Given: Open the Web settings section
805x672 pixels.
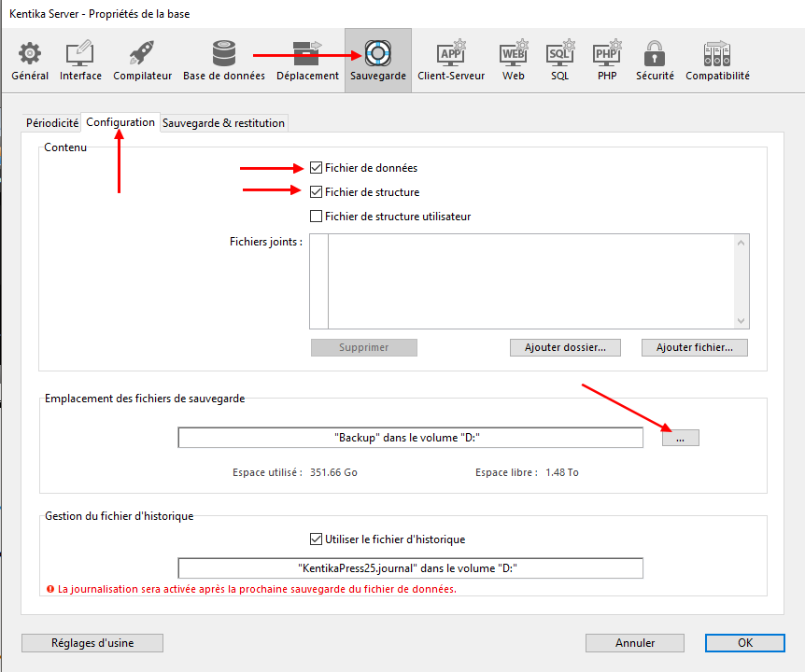Looking at the screenshot, I should tap(514, 61).
